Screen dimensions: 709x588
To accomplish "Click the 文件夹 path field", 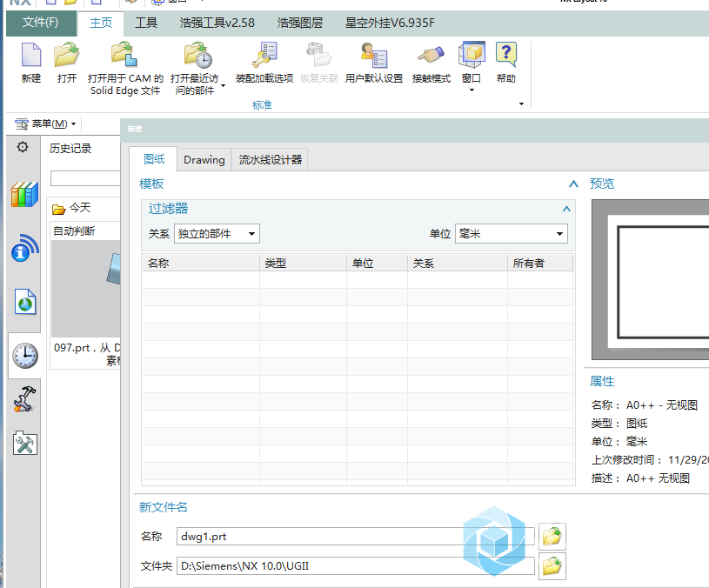I will [x=356, y=566].
